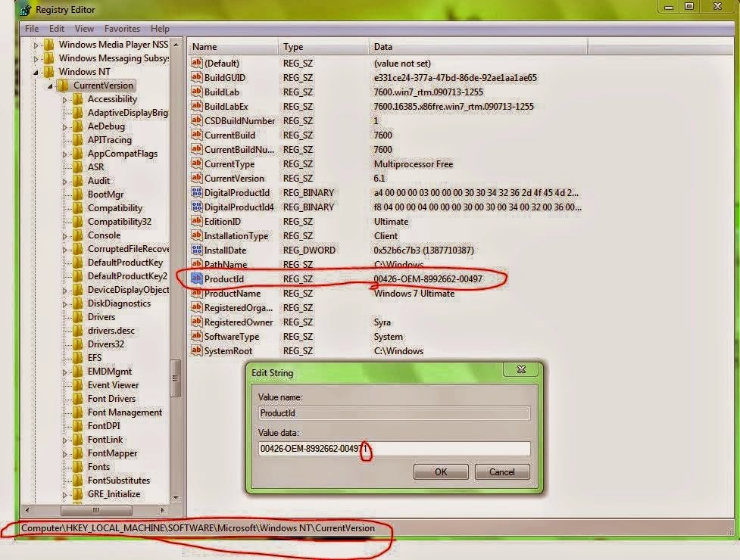Click the DefaultProductKey folder icon
Viewport: 740px width, 560px height.
78,263
